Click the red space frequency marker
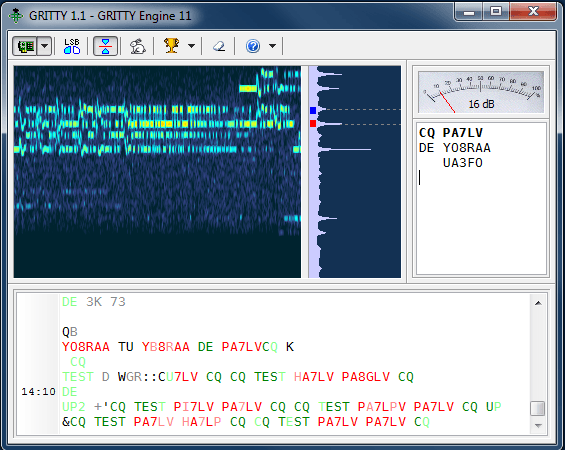The image size is (565, 450). (313, 124)
